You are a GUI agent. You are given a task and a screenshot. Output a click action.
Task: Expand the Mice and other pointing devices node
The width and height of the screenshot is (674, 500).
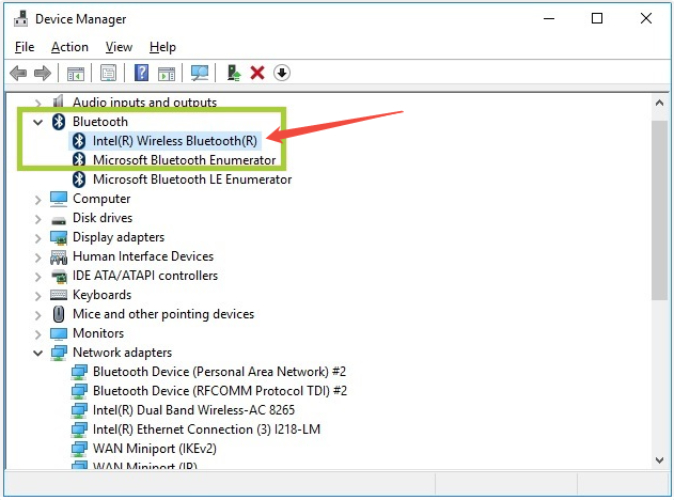pyautogui.click(x=38, y=315)
